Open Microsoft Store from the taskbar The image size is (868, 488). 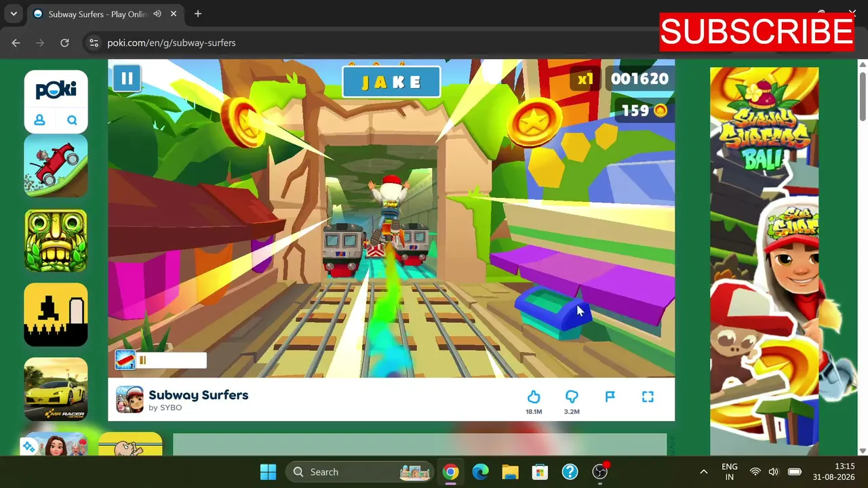(540, 472)
